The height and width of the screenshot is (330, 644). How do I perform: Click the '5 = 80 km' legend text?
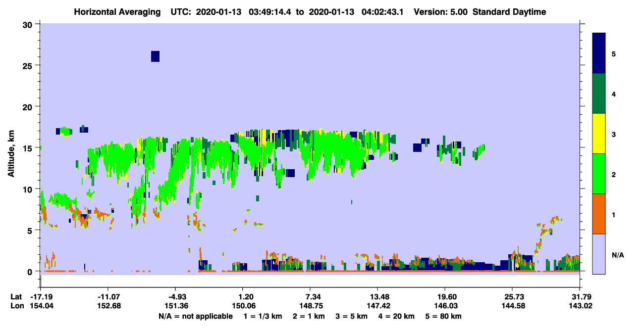pos(443,316)
